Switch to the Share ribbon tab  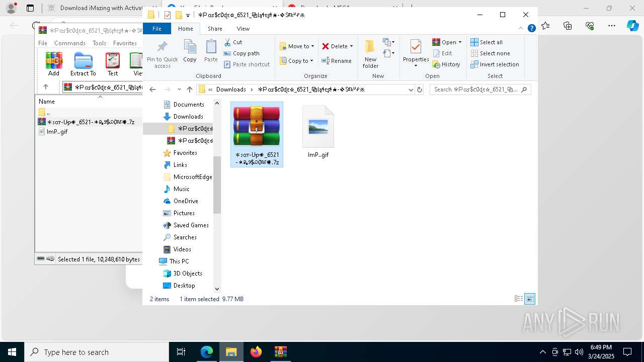pyautogui.click(x=215, y=29)
